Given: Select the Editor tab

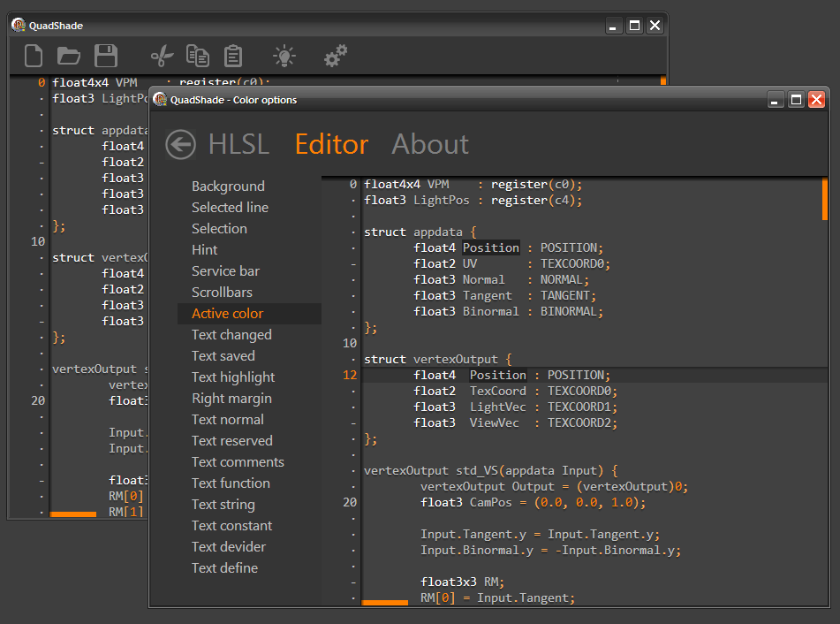Looking at the screenshot, I should click(331, 144).
